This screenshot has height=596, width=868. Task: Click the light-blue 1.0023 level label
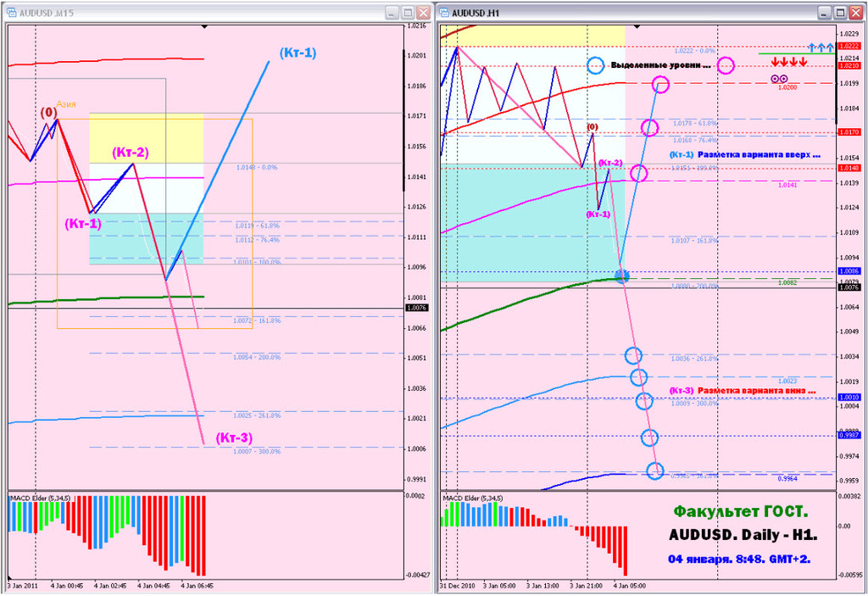(787, 382)
